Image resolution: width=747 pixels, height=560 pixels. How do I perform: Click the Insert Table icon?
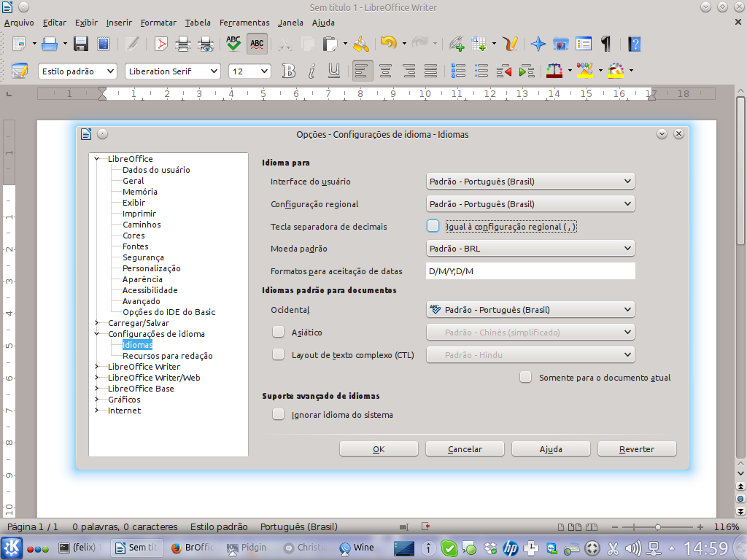[479, 44]
